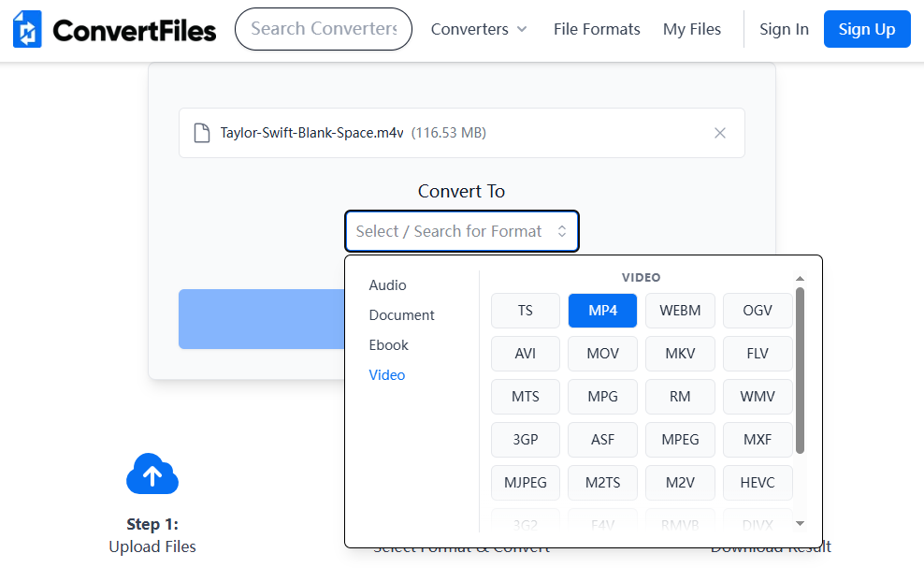924x568 pixels.
Task: Click the Sign Up button
Action: click(x=866, y=29)
